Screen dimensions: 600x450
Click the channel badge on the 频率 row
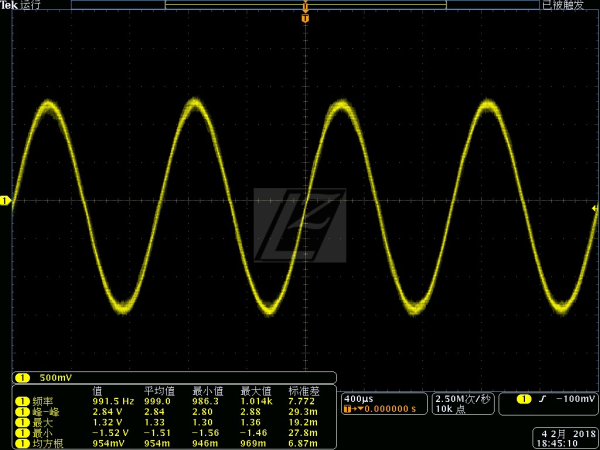(22, 401)
